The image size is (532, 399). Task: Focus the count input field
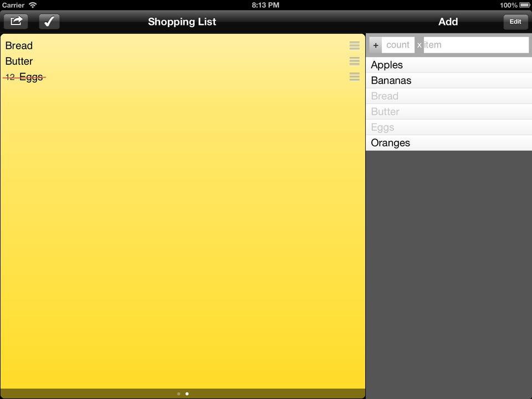[398, 45]
